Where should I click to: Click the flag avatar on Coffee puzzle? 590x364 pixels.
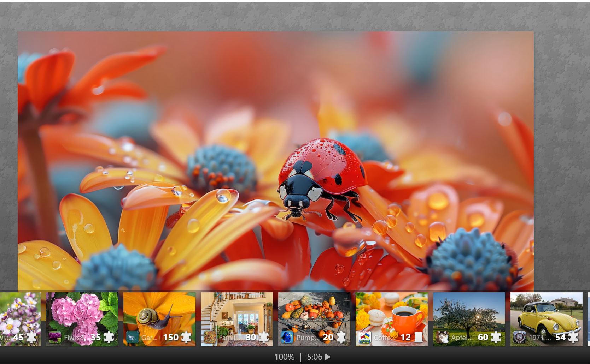pos(364,337)
